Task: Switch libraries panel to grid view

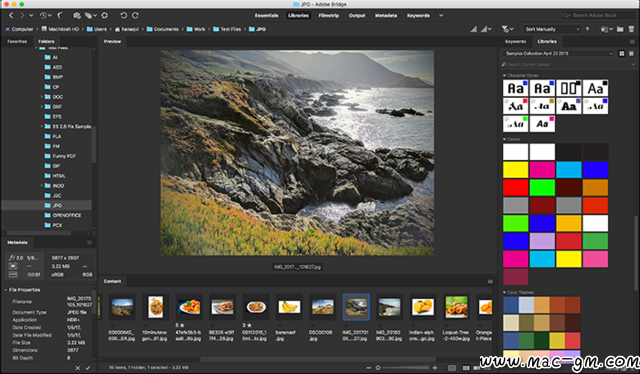Action: pyautogui.click(x=622, y=53)
